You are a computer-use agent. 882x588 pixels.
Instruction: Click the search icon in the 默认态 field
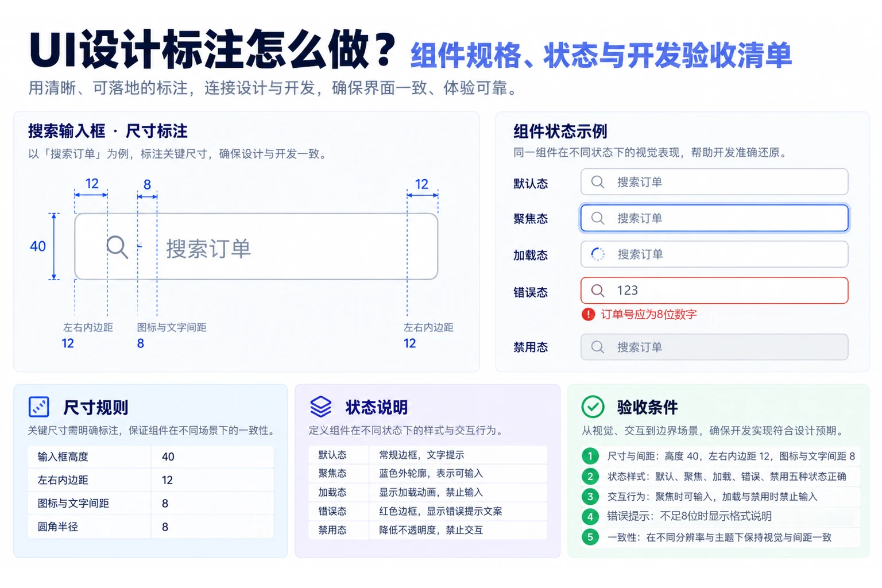pyautogui.click(x=598, y=182)
